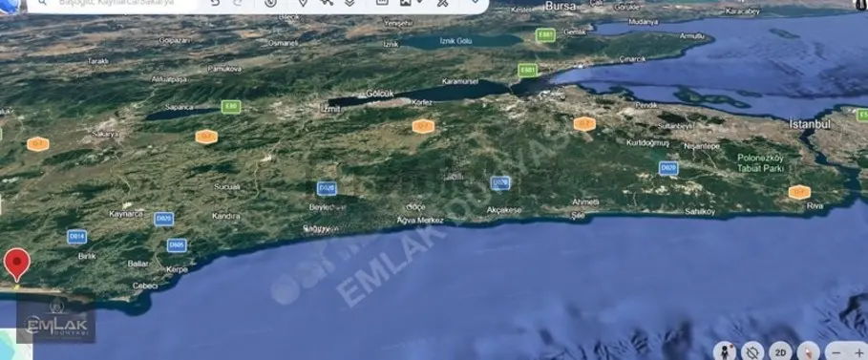Select the Şile place label

point(578,216)
